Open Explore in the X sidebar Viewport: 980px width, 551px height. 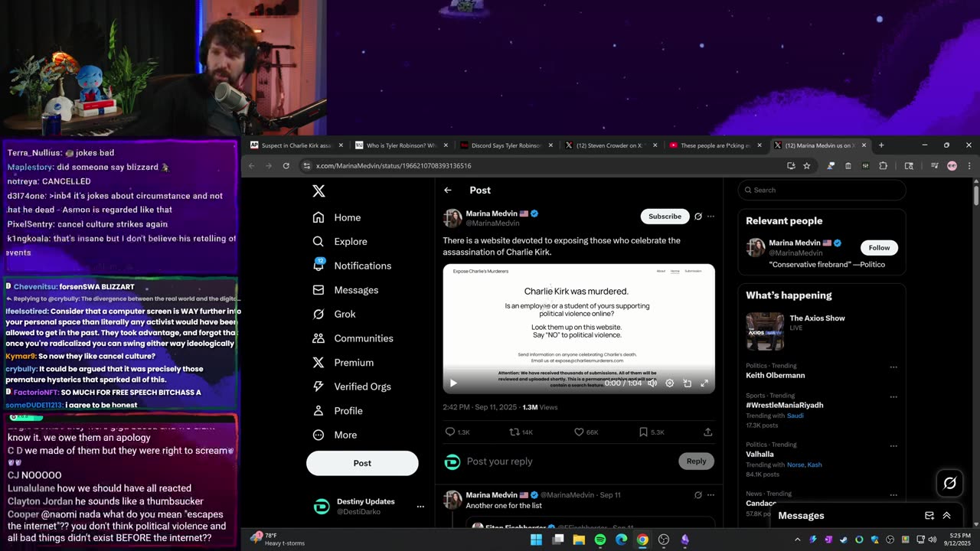click(340, 242)
